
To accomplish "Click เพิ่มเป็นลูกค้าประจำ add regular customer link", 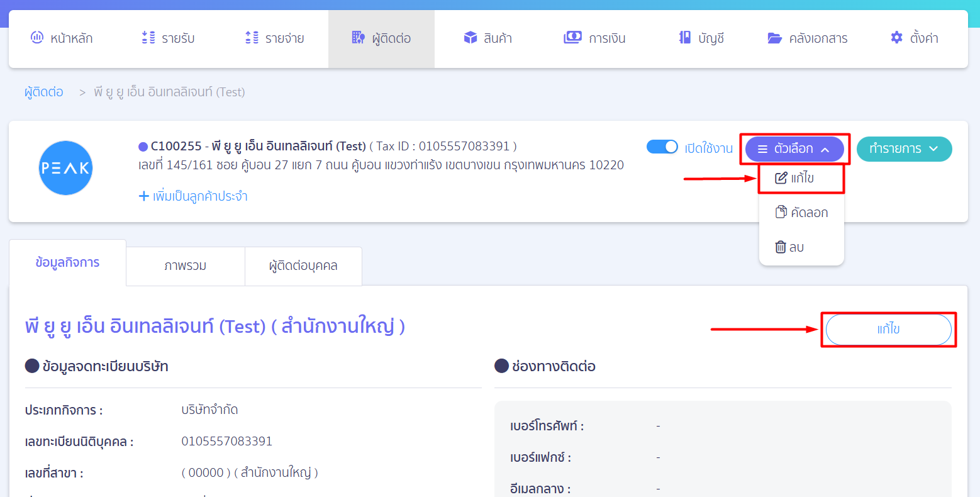I will (193, 196).
